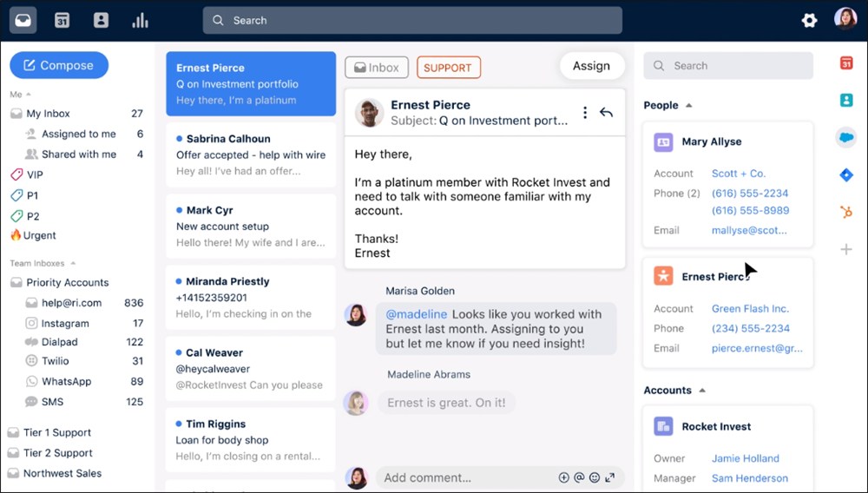This screenshot has height=493, width=868.
Task: Collapse the People section
Action: 688,106
